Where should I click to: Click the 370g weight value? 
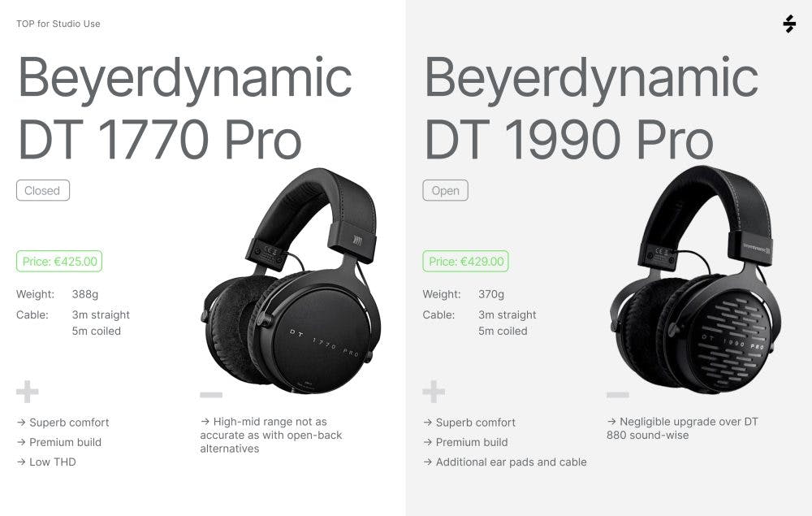pyautogui.click(x=491, y=294)
